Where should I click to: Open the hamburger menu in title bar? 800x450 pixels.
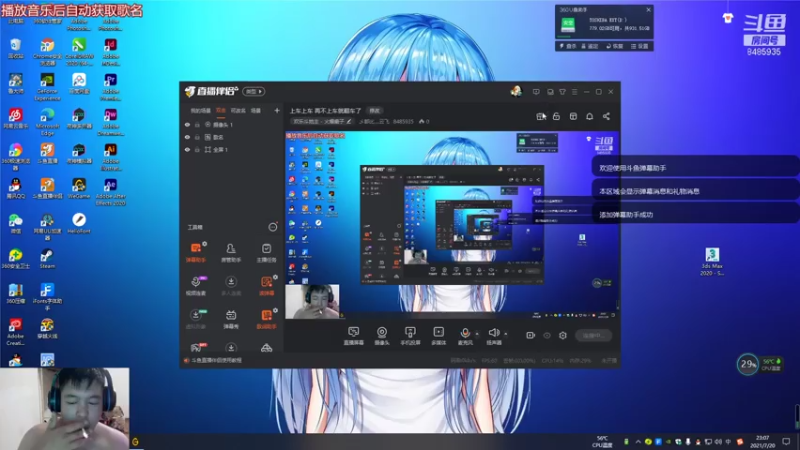click(574, 92)
